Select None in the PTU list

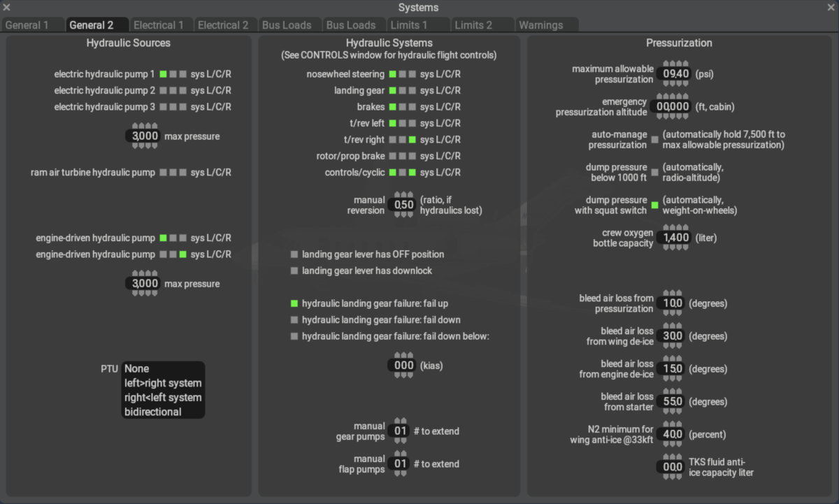coord(137,368)
